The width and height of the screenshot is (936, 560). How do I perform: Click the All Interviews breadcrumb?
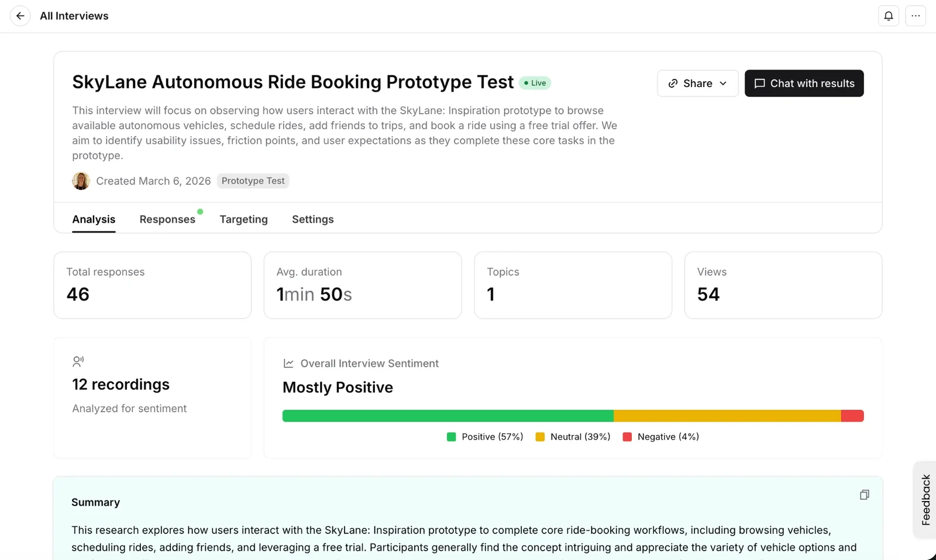tap(74, 16)
